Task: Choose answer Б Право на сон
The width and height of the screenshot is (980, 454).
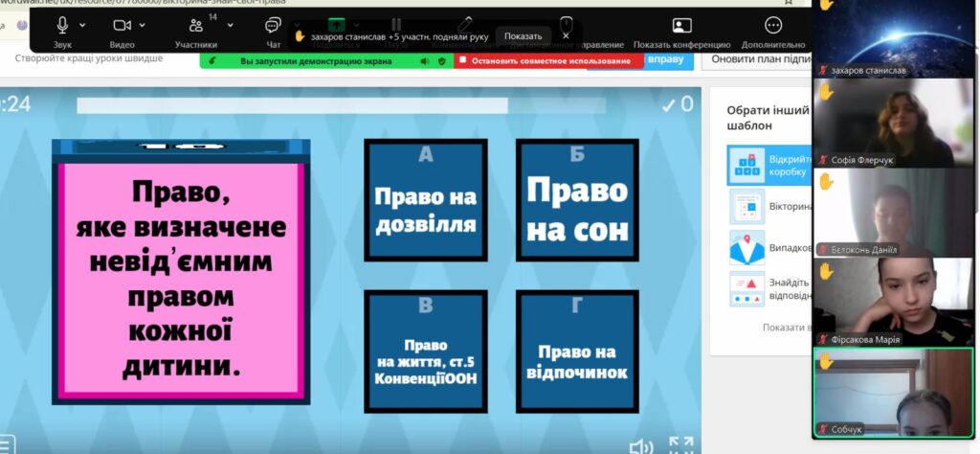Action: tap(577, 200)
